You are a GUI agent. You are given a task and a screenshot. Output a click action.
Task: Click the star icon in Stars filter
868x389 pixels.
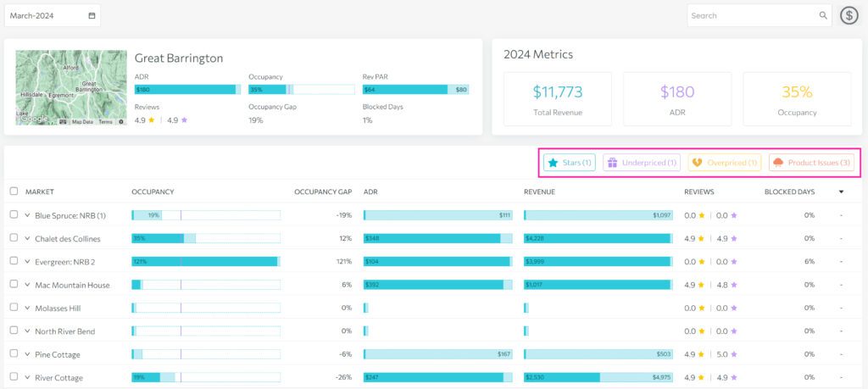(x=553, y=163)
